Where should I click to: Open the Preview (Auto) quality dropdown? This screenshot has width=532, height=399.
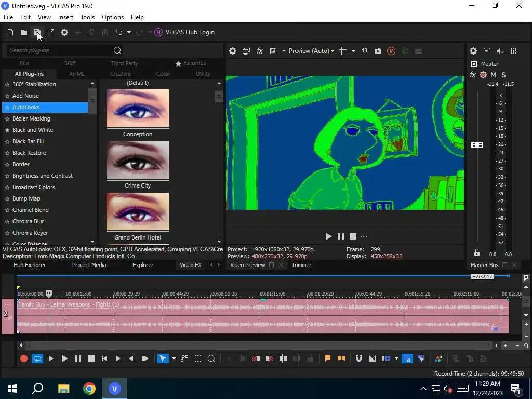coord(311,51)
